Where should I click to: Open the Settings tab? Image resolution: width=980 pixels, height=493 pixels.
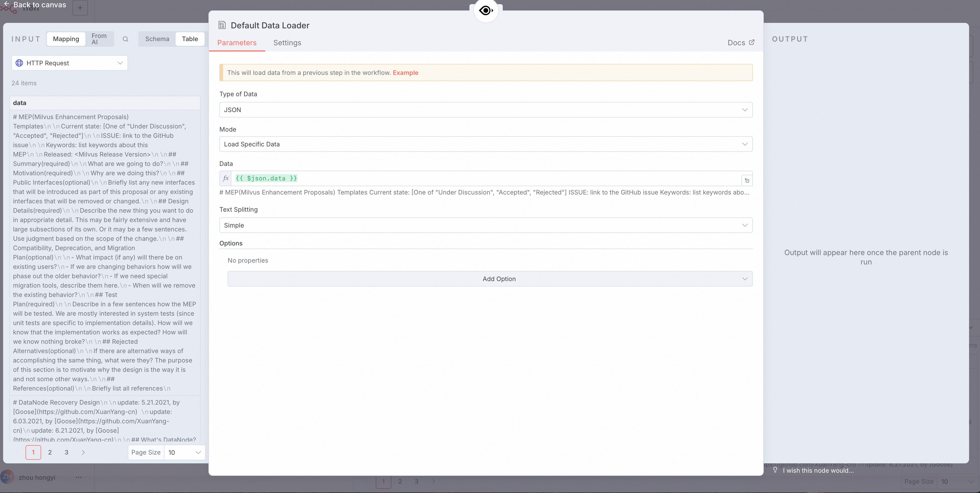[x=287, y=43]
